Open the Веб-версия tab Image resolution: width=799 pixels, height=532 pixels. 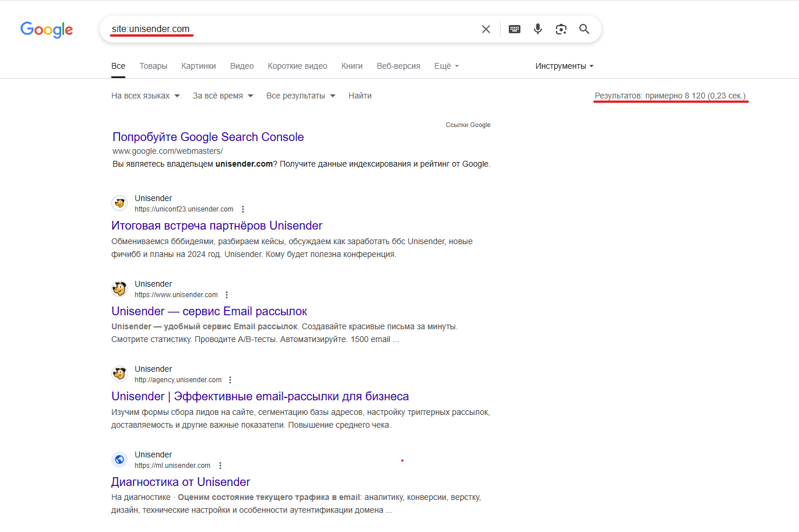pos(399,66)
